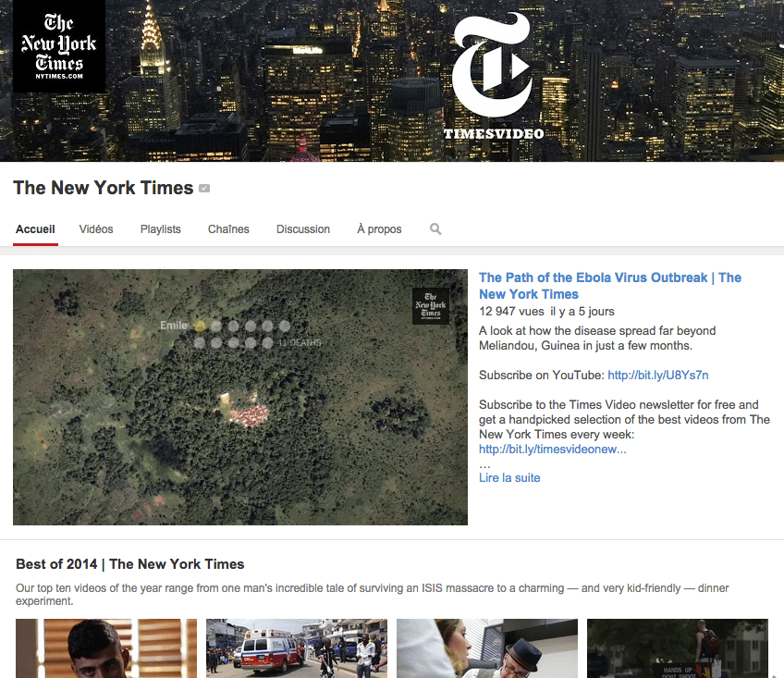The height and width of the screenshot is (678, 784).
Task: Click the "il y a 5 jours" text
Action: tap(582, 311)
